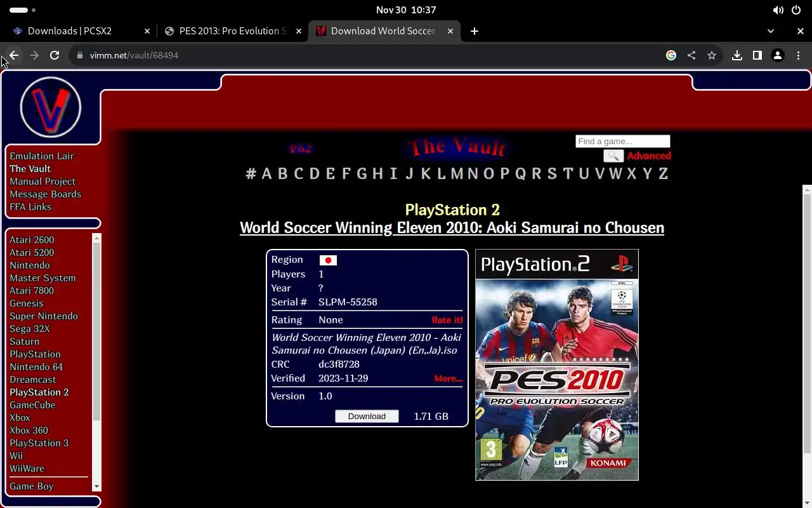Select Super Nintendo console
Viewport: 812px width, 508px height.
pos(44,316)
